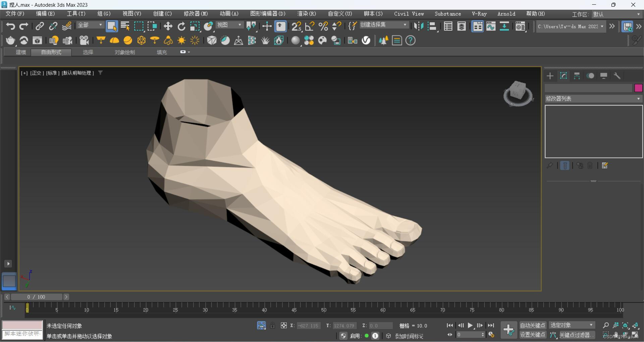This screenshot has height=342, width=644.
Task: Switch to the 对象绘制 ribbon tab
Action: pos(125,52)
